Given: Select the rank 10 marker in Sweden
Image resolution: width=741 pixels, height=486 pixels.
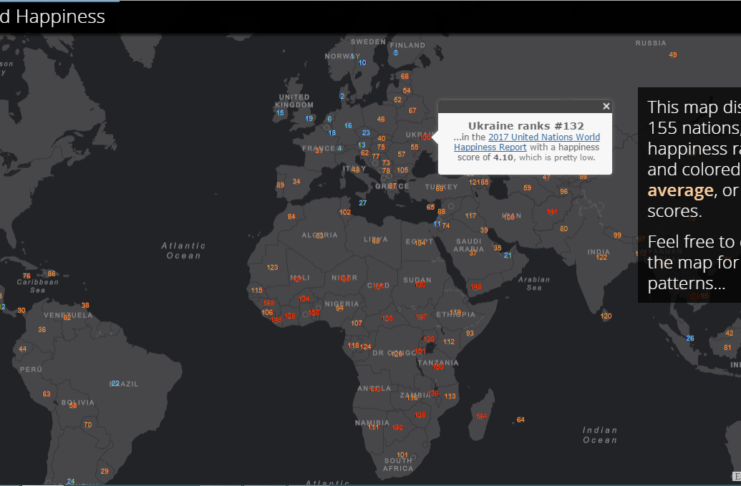Looking at the screenshot, I should click(357, 57).
